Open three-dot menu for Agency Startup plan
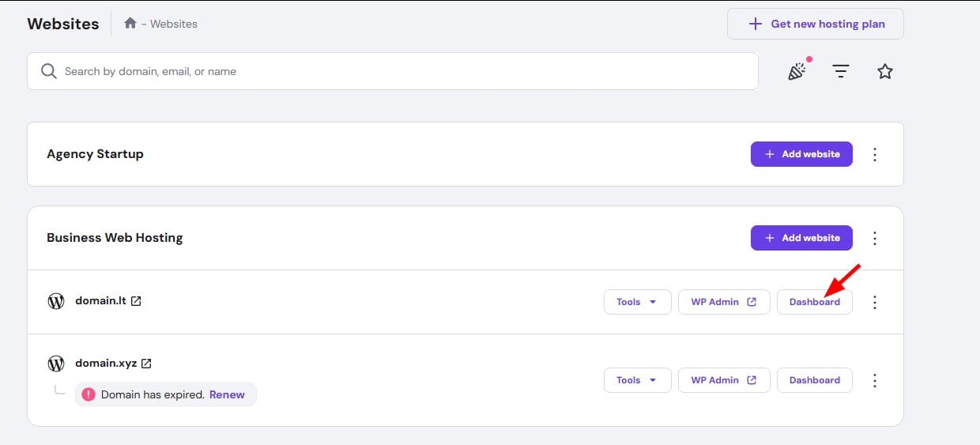The height and width of the screenshot is (445, 980). 875,154
